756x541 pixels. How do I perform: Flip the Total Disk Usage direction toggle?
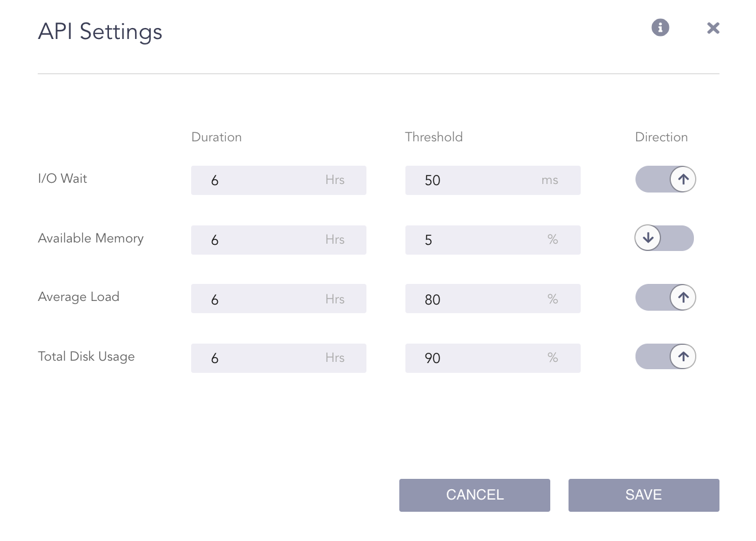click(x=665, y=356)
